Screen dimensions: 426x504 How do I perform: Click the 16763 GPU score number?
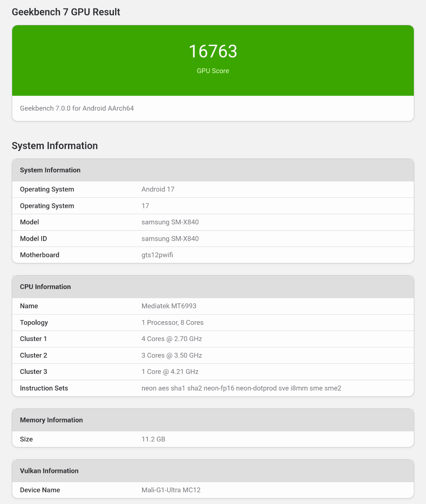[213, 51]
